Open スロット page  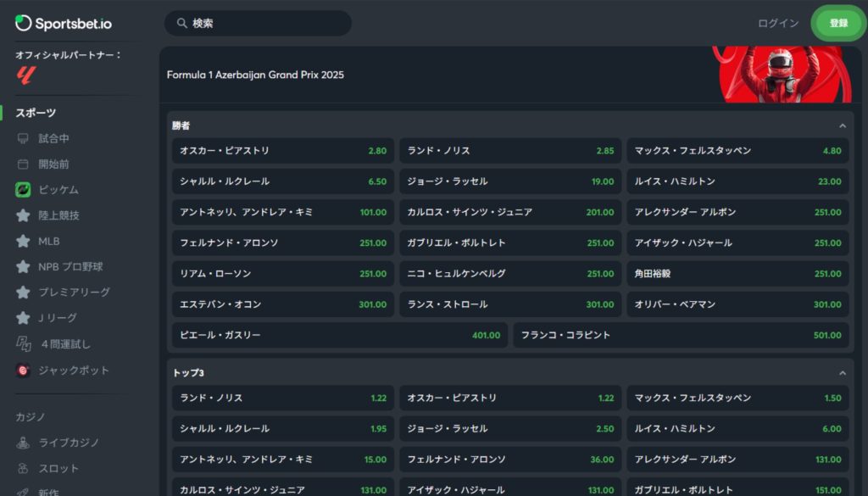click(x=58, y=468)
